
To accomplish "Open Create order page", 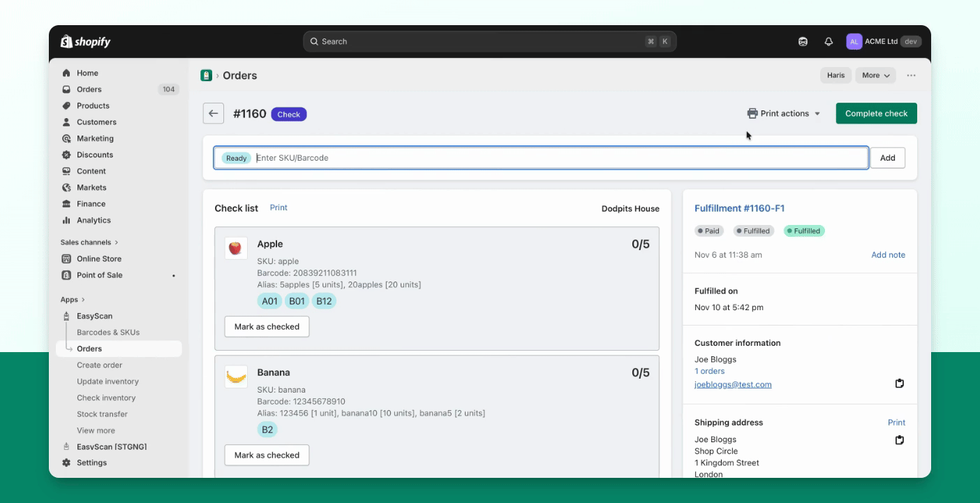I will 99,365.
